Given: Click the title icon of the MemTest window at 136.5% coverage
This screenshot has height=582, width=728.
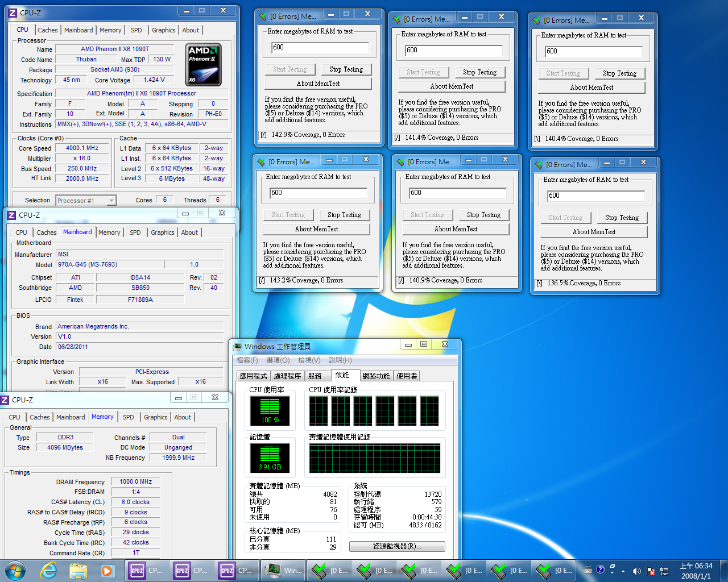Looking at the screenshot, I should click(539, 165).
